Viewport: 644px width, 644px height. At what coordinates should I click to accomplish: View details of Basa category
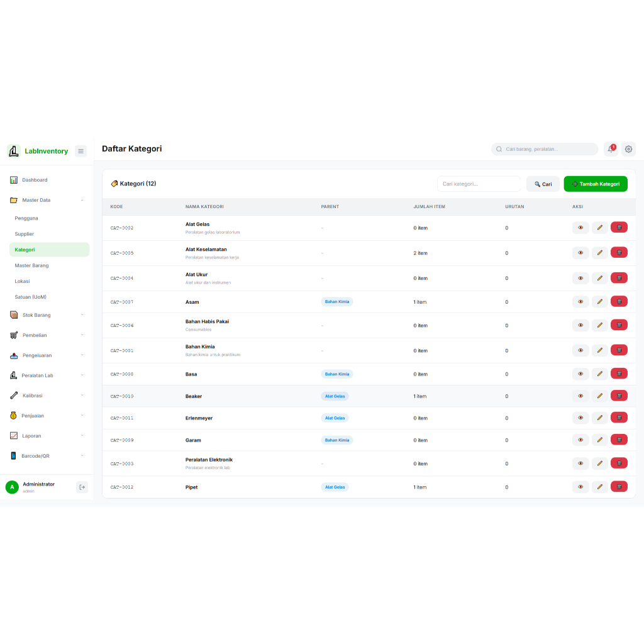point(580,374)
